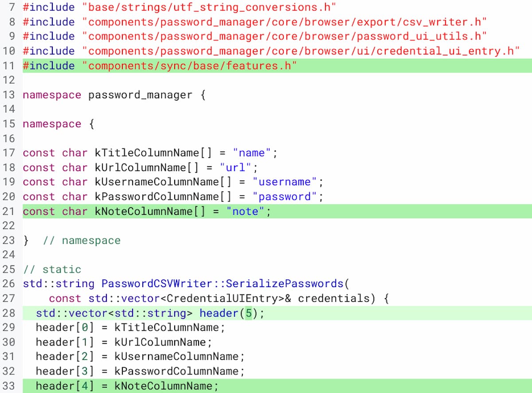Click the "name" string literal

(x=252, y=153)
